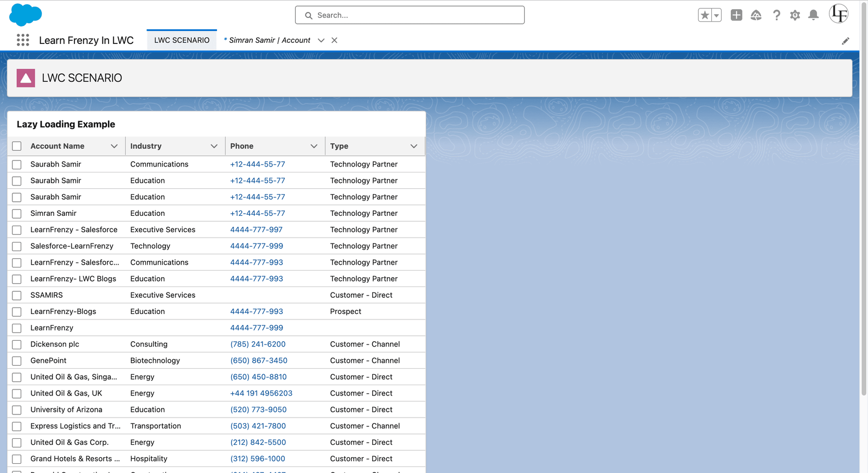This screenshot has width=868, height=473.
Task: Open the Phone column actions chevron
Action: coord(314,146)
